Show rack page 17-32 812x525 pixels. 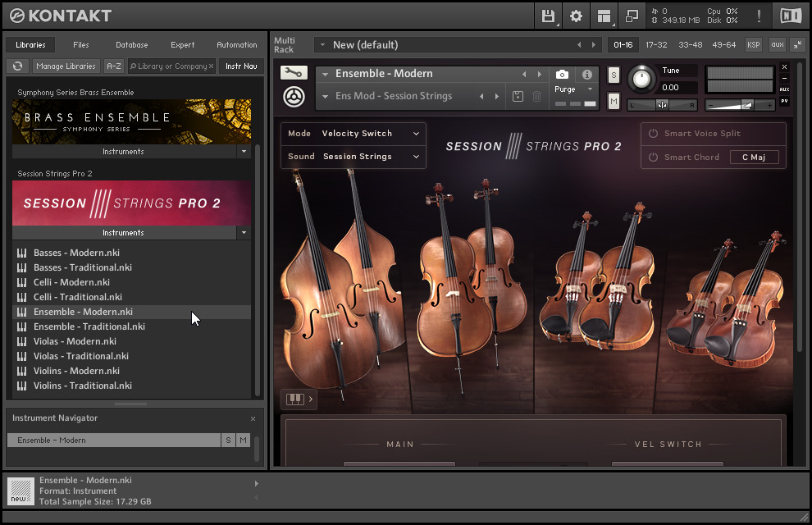656,45
